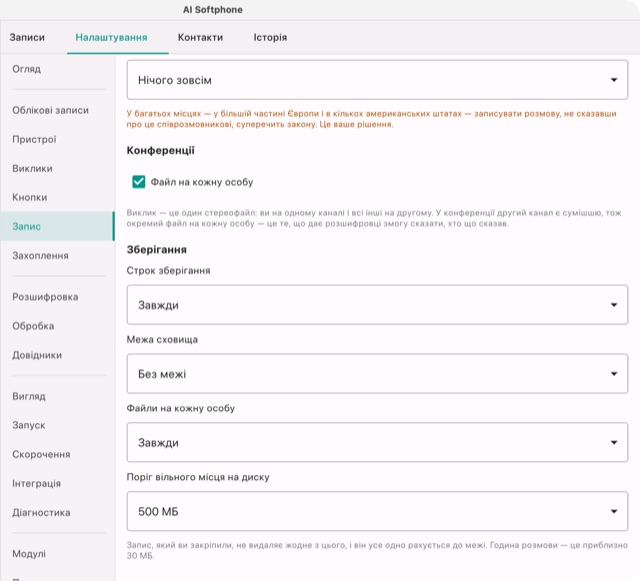
Task: Expand the Файли на кожну особу dropdown
Action: click(377, 443)
